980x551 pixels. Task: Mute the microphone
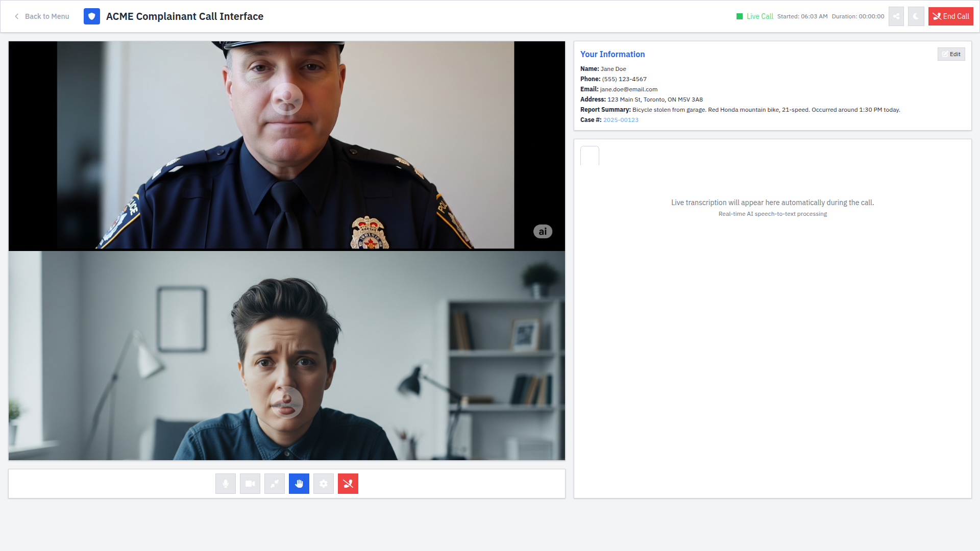pos(226,483)
